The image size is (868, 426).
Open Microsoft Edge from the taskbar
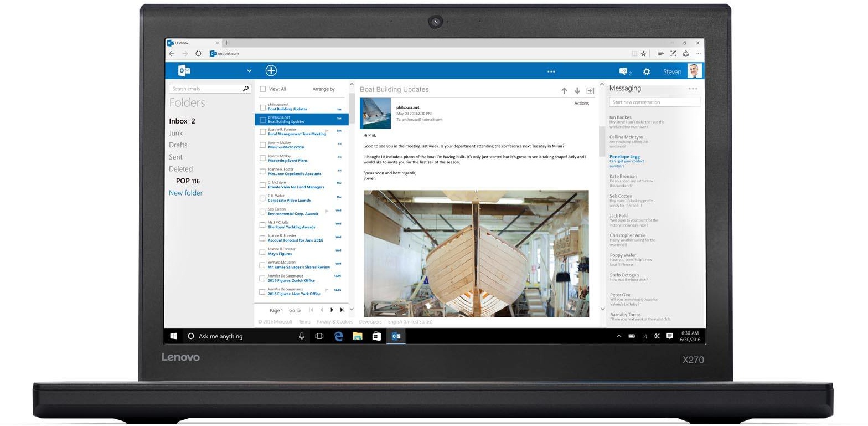[x=338, y=336]
